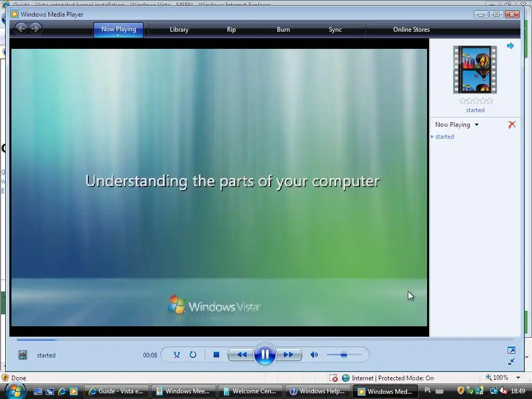Click the PL language indicator

tap(428, 391)
